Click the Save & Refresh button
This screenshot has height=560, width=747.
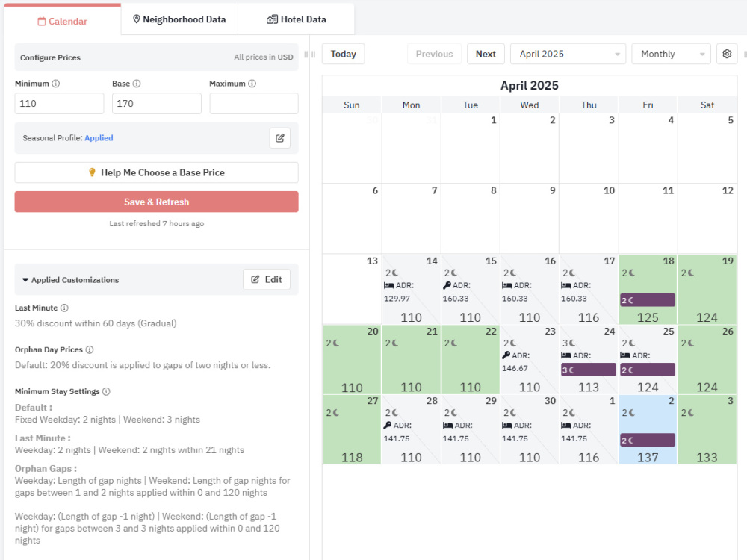point(156,202)
